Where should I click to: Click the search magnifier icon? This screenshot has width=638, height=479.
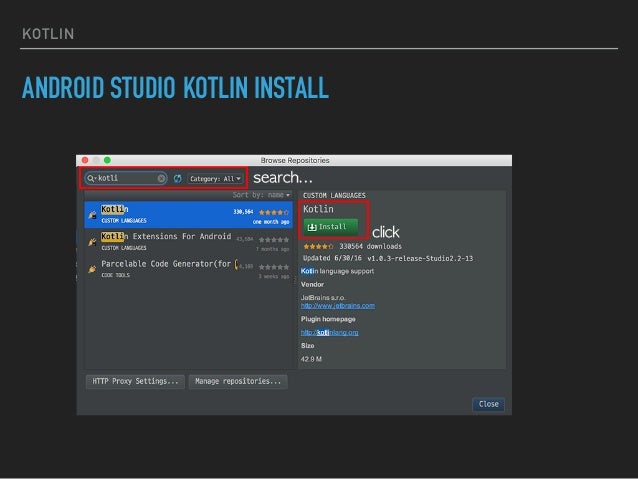92,179
